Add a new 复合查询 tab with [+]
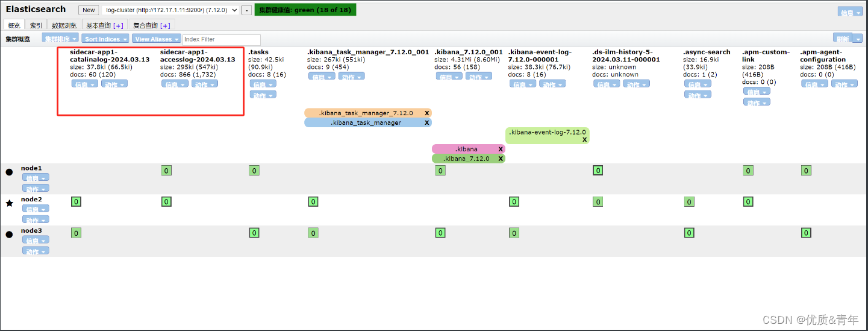This screenshot has width=868, height=331. click(165, 25)
